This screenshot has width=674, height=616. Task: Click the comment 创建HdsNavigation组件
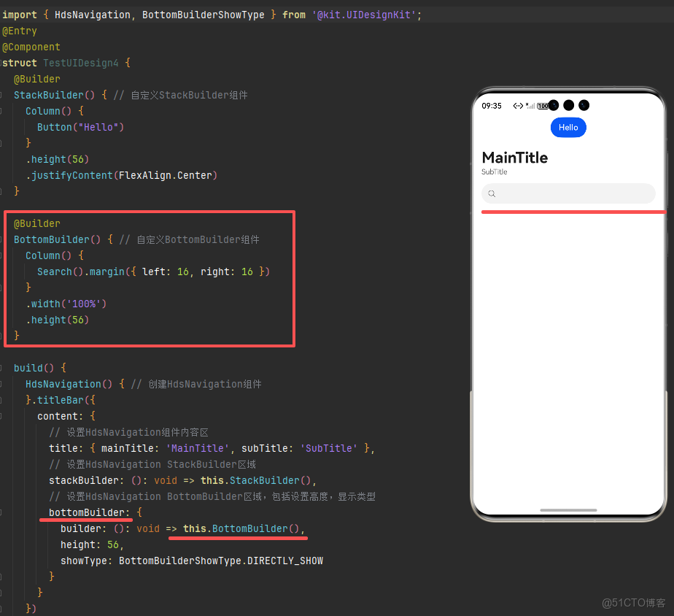(205, 384)
